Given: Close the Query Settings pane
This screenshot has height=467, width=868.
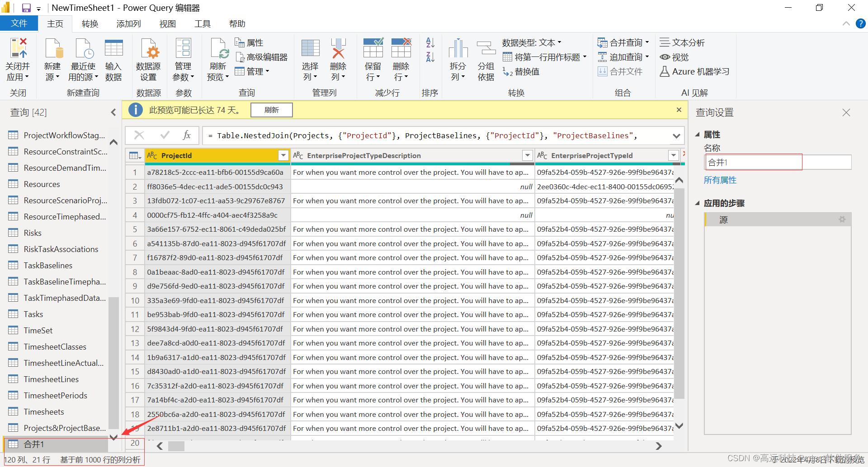Looking at the screenshot, I should coord(846,112).
